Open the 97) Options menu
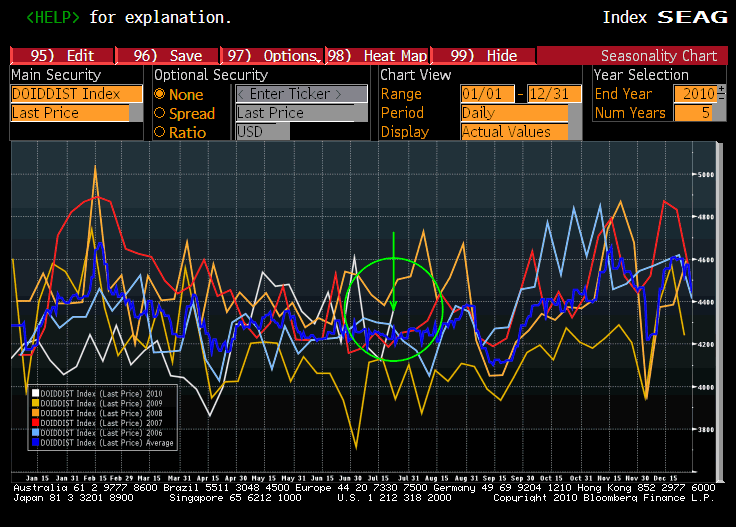 click(272, 56)
